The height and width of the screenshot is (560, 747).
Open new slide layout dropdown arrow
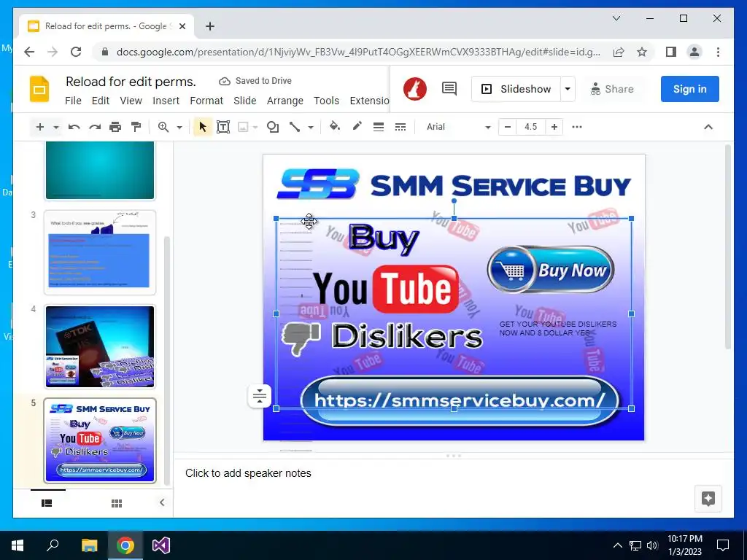point(55,127)
